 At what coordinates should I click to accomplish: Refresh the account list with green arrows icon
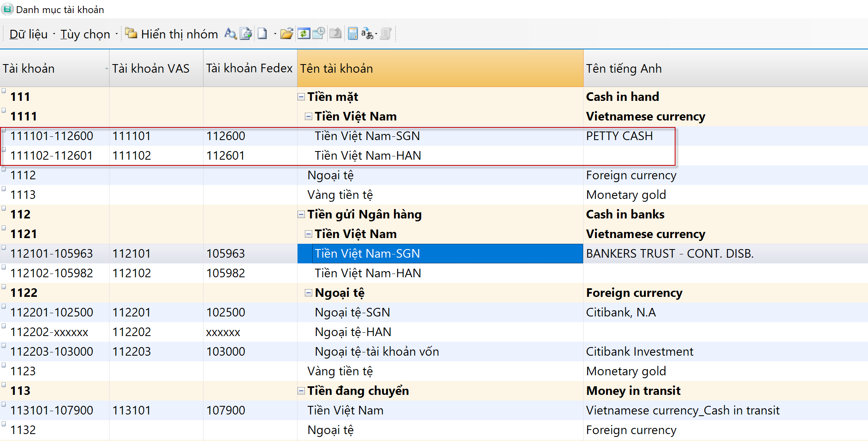[x=304, y=33]
